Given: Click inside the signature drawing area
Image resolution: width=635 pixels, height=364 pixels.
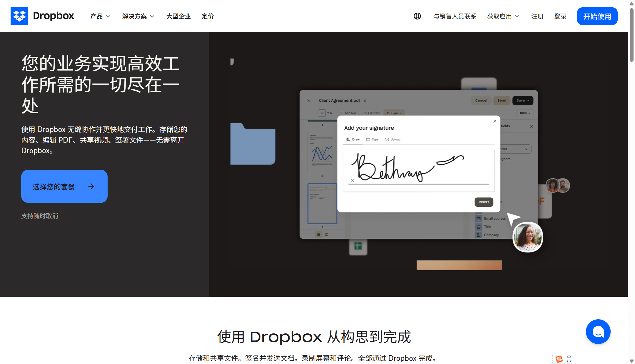Looking at the screenshot, I should (x=419, y=169).
